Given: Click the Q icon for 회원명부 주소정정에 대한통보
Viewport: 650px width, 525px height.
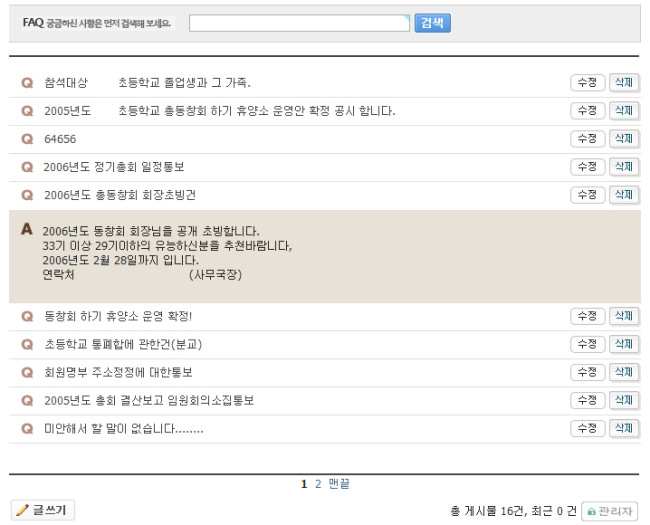Looking at the screenshot, I should coord(27,372).
